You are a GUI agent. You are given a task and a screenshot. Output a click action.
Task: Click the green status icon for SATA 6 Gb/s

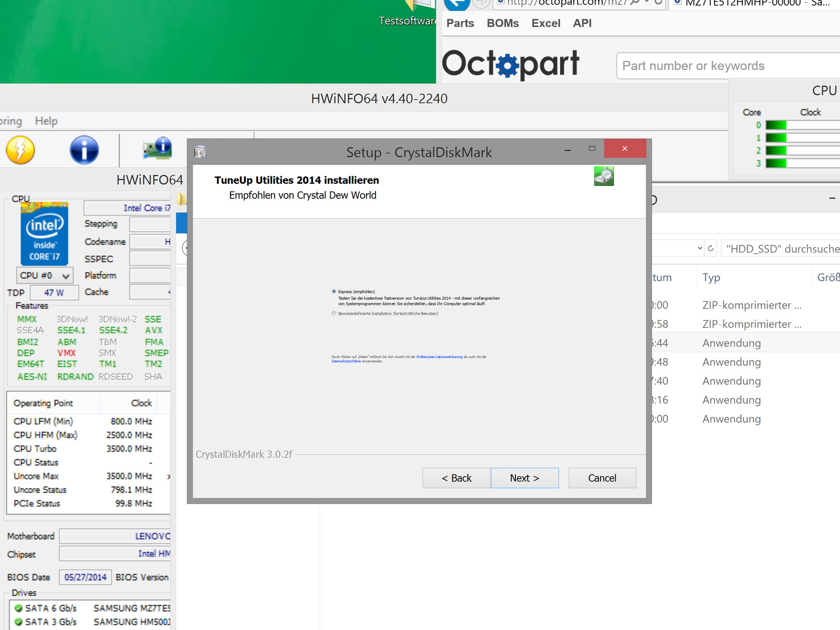click(x=18, y=608)
